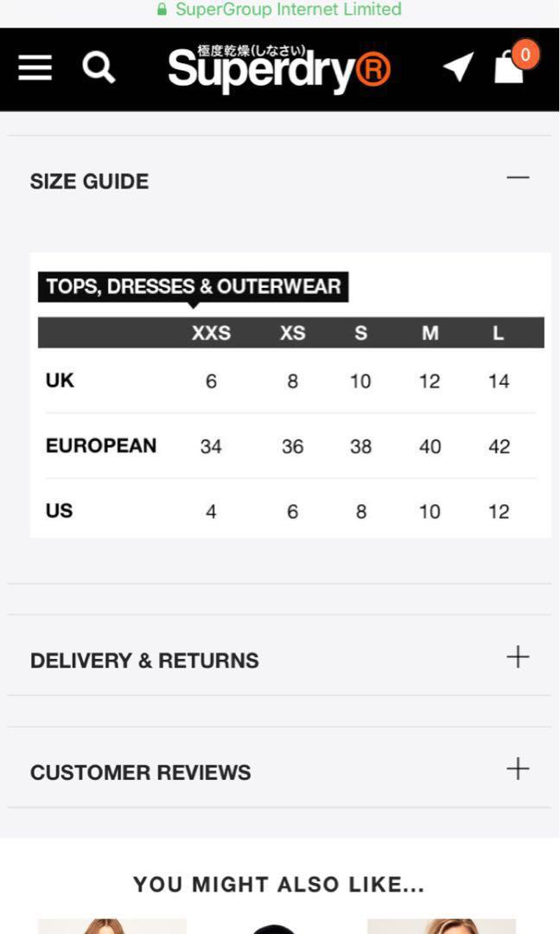The height and width of the screenshot is (934, 560).
Task: Click the XXS size column header
Action: tap(211, 333)
